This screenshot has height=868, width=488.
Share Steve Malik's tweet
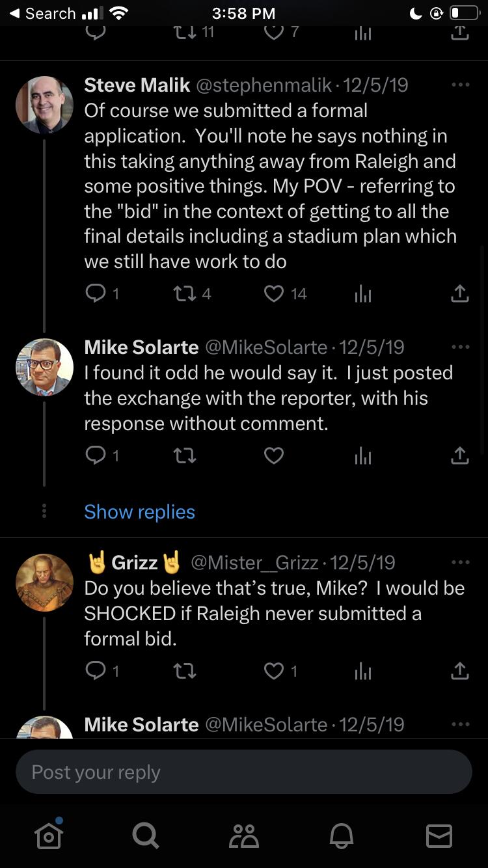pos(459,294)
